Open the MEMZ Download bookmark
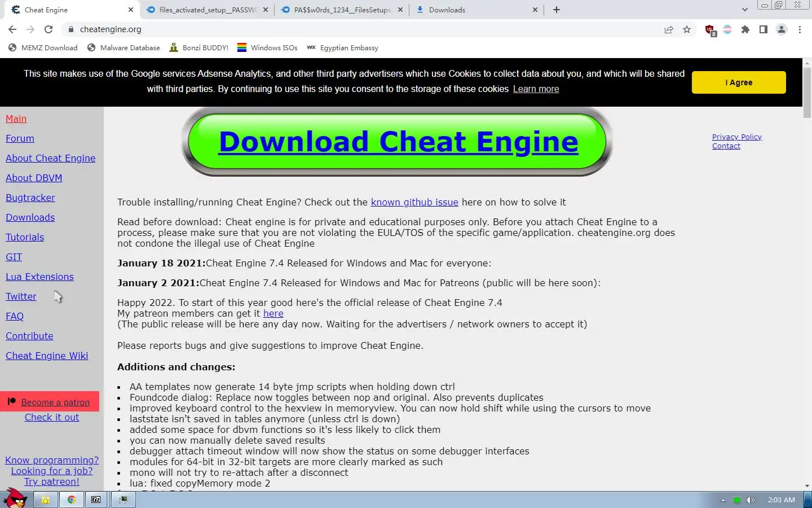 [43, 48]
